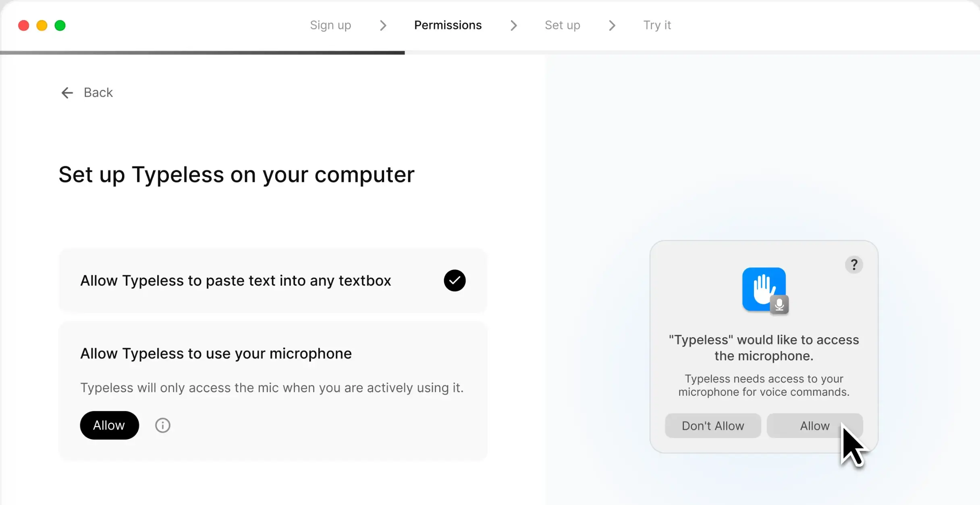Click the chevron after Permissions
The width and height of the screenshot is (980, 505).
pos(513,25)
